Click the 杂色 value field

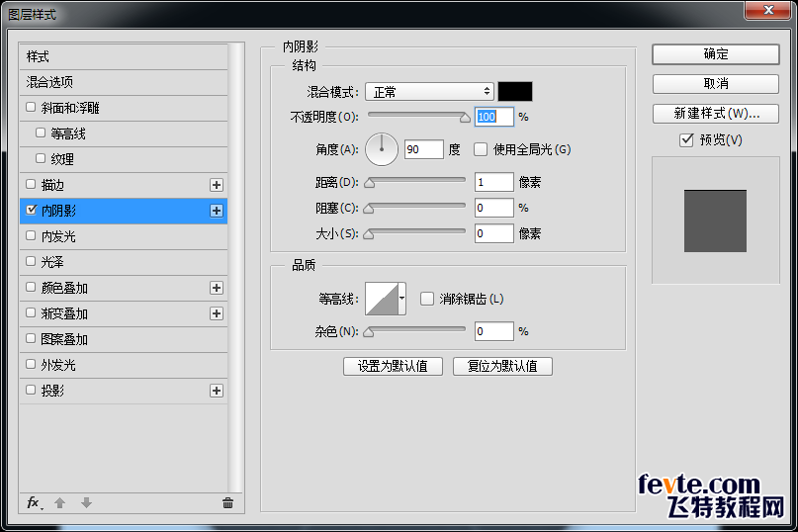click(494, 331)
